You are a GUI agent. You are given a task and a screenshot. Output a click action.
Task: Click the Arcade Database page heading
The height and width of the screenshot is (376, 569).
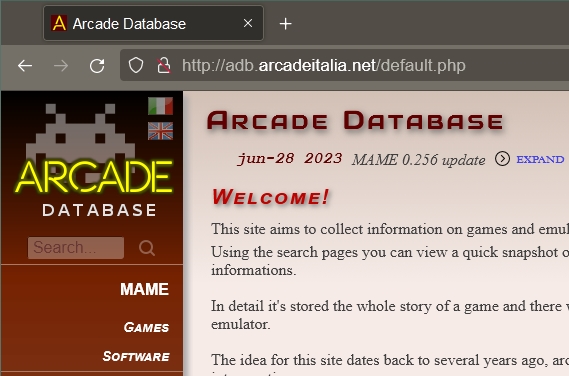[x=355, y=120]
